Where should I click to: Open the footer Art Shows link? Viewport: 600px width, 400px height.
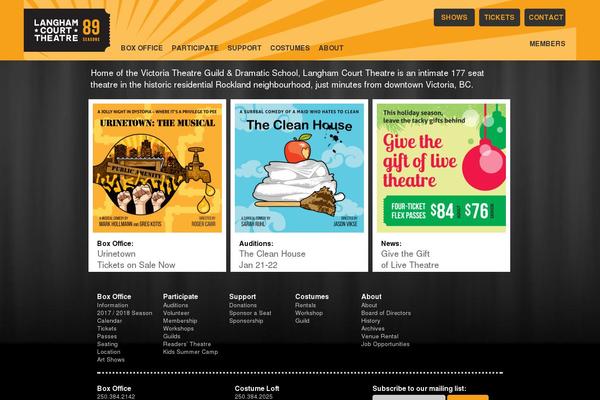pos(111,360)
